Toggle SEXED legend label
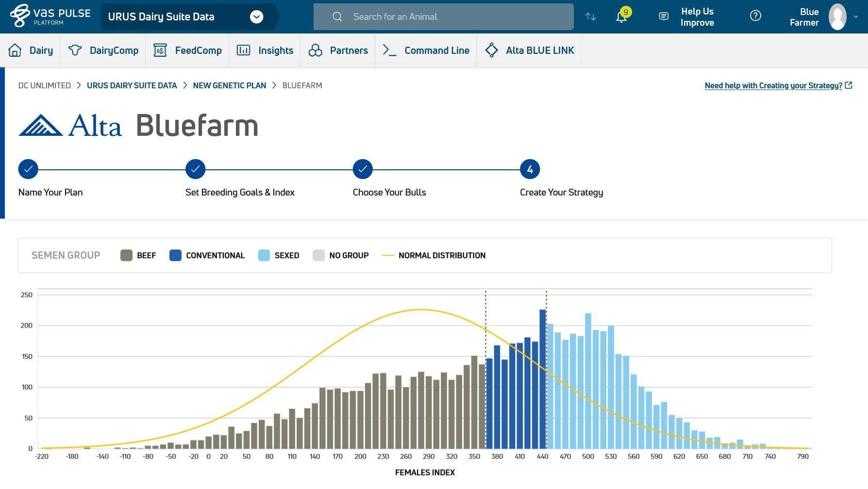This screenshot has width=868, height=489. point(287,255)
